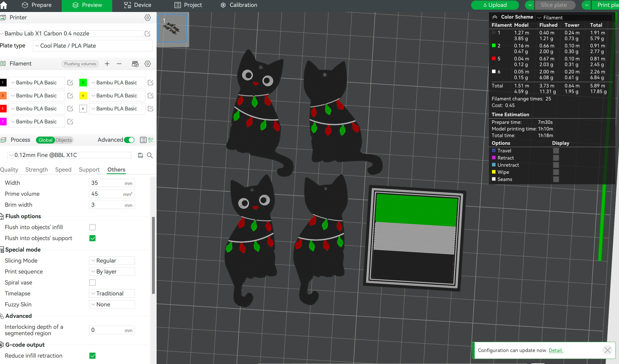Open Plate type Cool Plate dropdown
Viewport: 619px width, 364px height.
93,46
